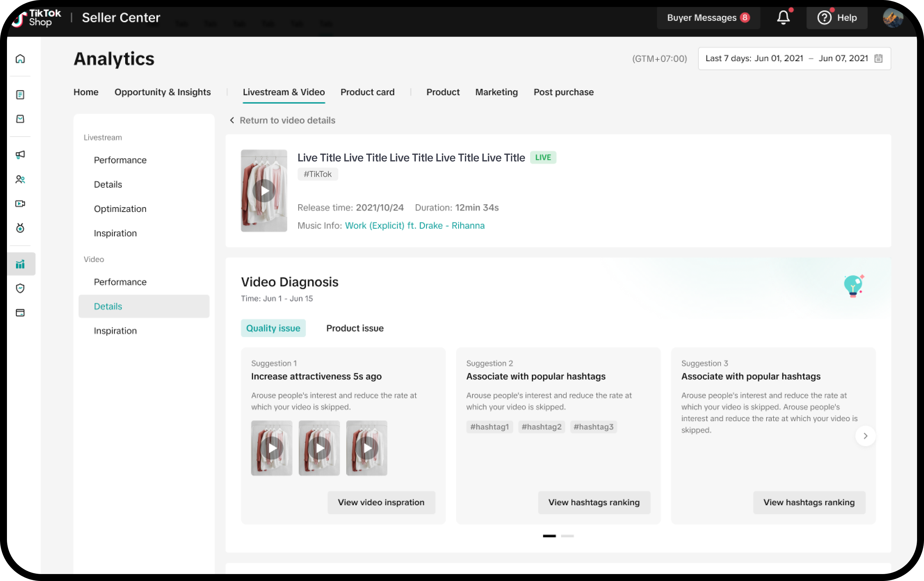The image size is (924, 581).
Task: Open the shield account health icon
Action: [21, 288]
